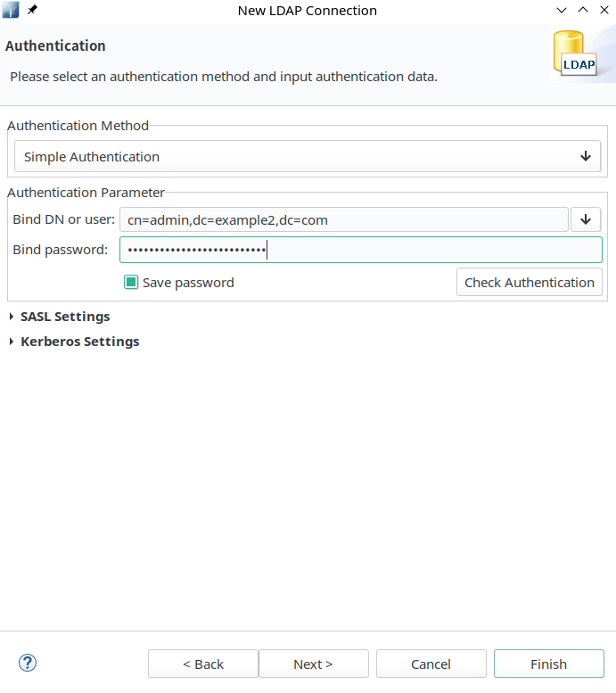Cancel the connection wizard
Image resolution: width=616 pixels, height=693 pixels.
431,664
